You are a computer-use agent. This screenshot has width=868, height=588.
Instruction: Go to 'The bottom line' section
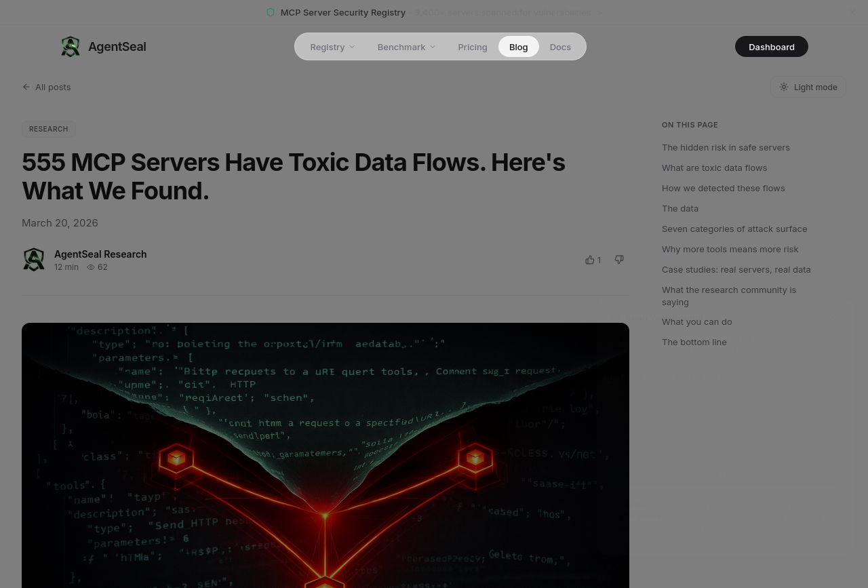click(x=694, y=342)
